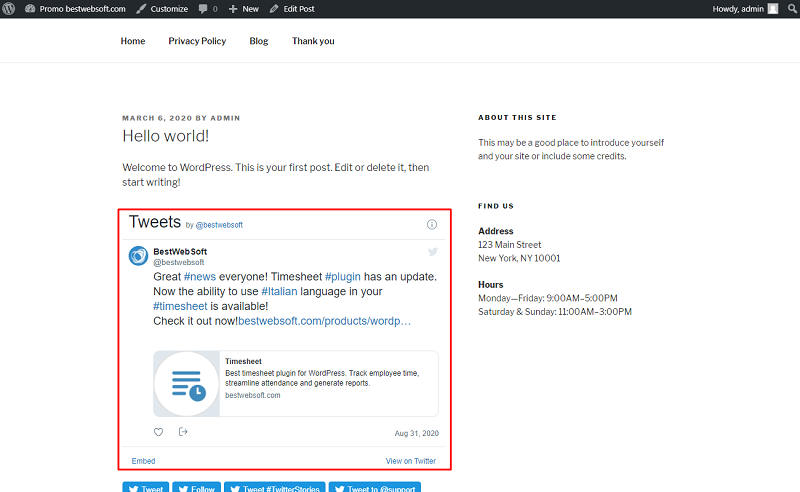Click the Customize brush icon

(x=141, y=9)
